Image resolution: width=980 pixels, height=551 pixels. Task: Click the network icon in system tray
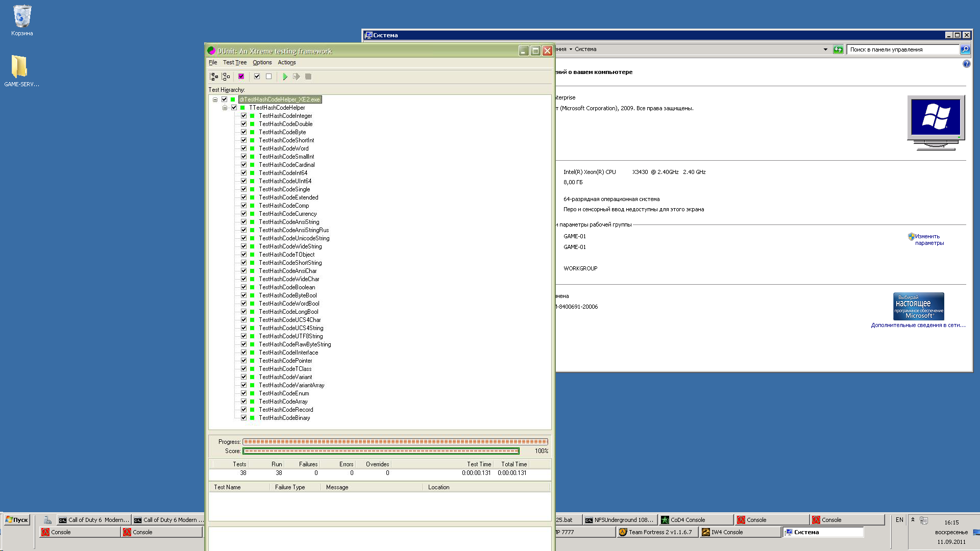tap(924, 520)
